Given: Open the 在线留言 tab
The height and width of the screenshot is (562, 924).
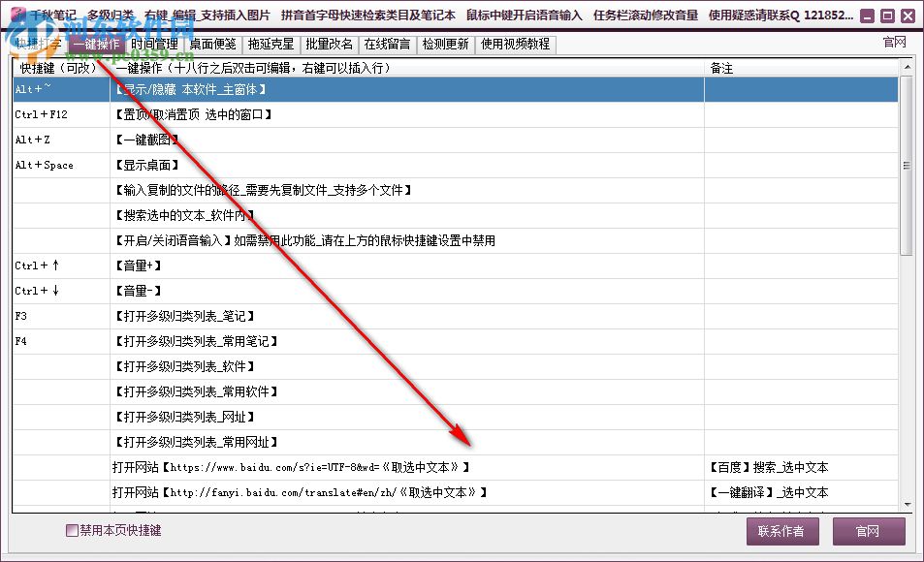Looking at the screenshot, I should (x=387, y=44).
